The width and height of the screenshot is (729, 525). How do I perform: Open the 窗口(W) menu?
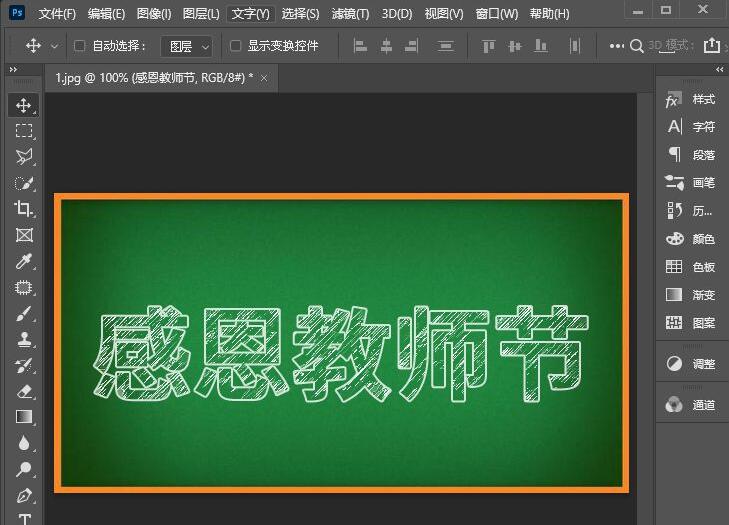tap(497, 14)
